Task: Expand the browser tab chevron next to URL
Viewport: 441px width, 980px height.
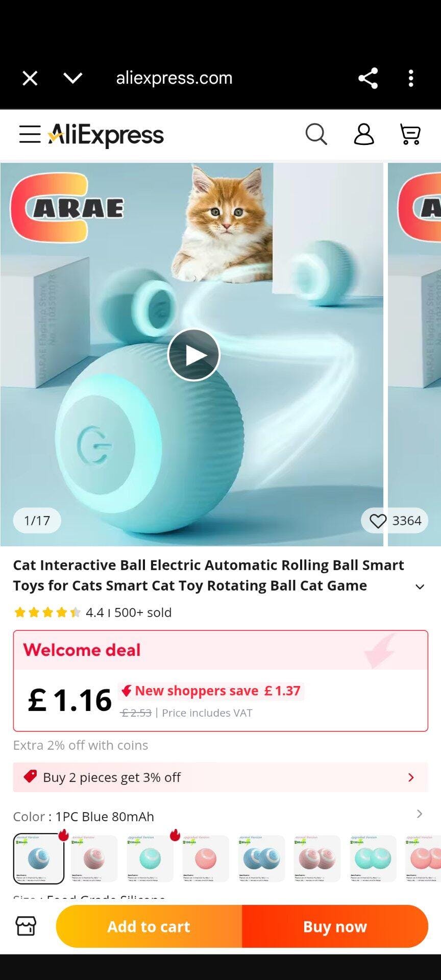Action: tap(73, 78)
